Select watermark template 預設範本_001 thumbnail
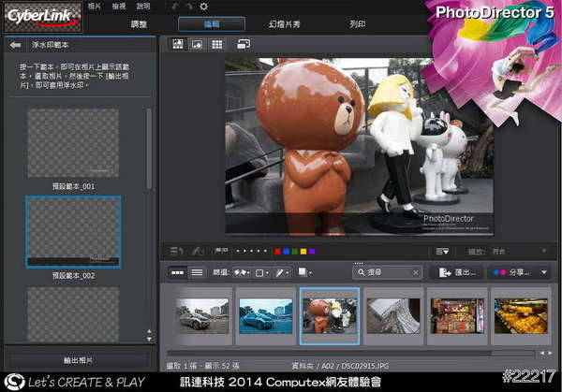The width and height of the screenshot is (562, 392). (73, 143)
